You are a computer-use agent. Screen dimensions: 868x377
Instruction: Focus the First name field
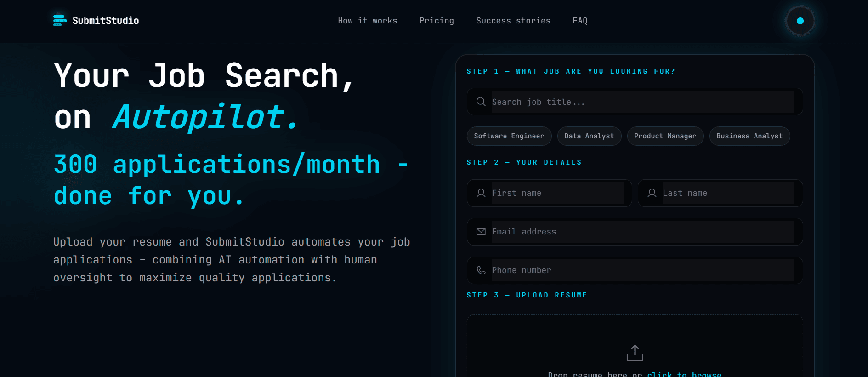click(550, 193)
